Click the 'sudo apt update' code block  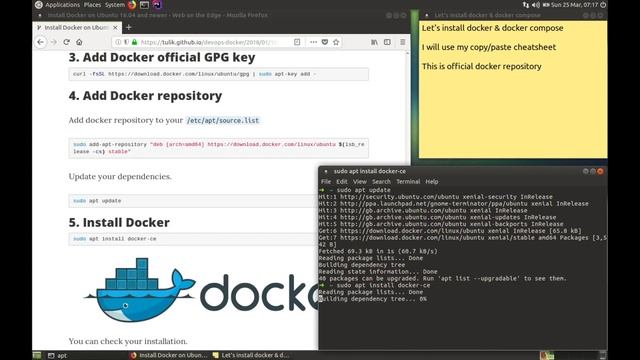[x=193, y=201]
